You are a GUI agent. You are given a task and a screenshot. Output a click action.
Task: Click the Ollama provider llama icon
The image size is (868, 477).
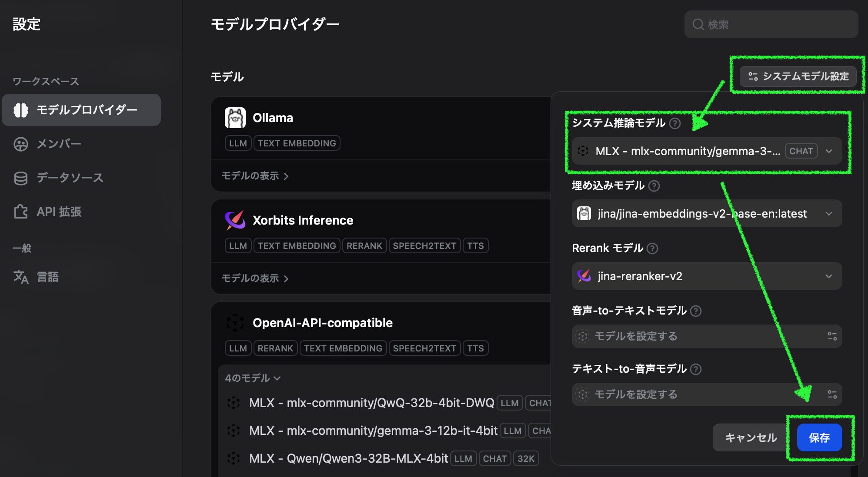click(235, 117)
